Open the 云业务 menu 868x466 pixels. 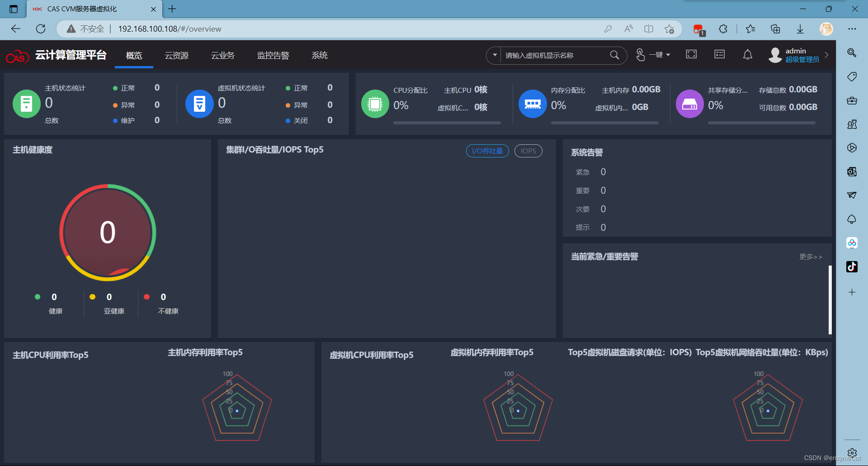pyautogui.click(x=223, y=55)
